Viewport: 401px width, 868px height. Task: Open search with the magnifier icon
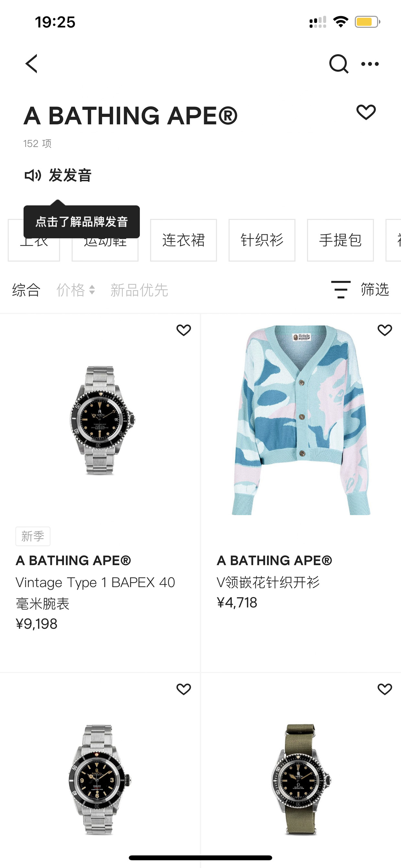(338, 64)
